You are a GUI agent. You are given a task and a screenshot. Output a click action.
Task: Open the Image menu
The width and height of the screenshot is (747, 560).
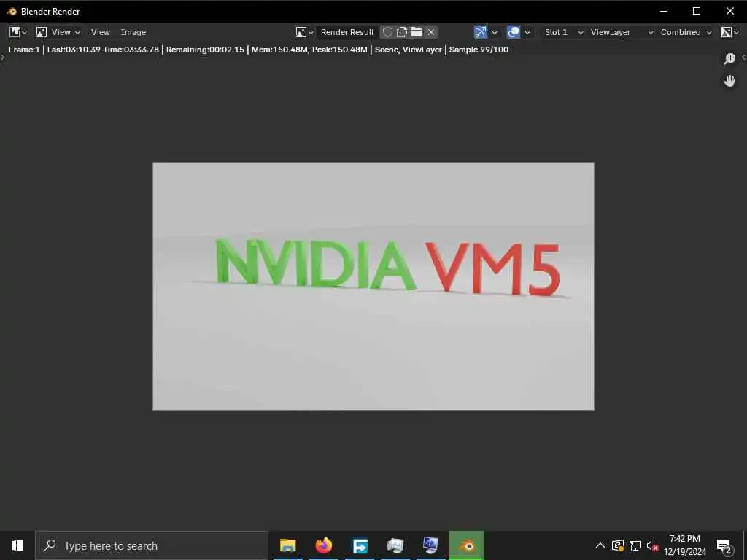[133, 32]
